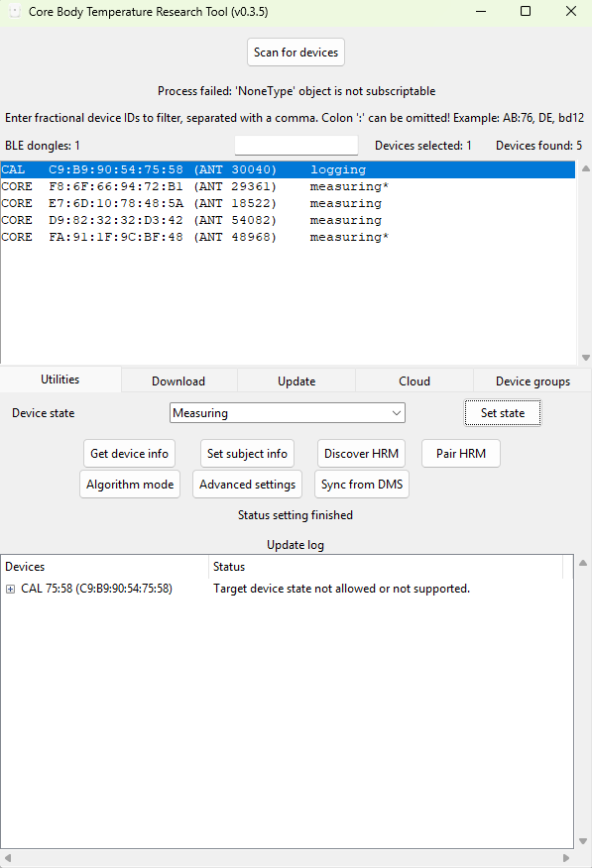Expand the CAL 75:58 log entry
Image resolution: width=592 pixels, height=868 pixels.
coord(11,589)
